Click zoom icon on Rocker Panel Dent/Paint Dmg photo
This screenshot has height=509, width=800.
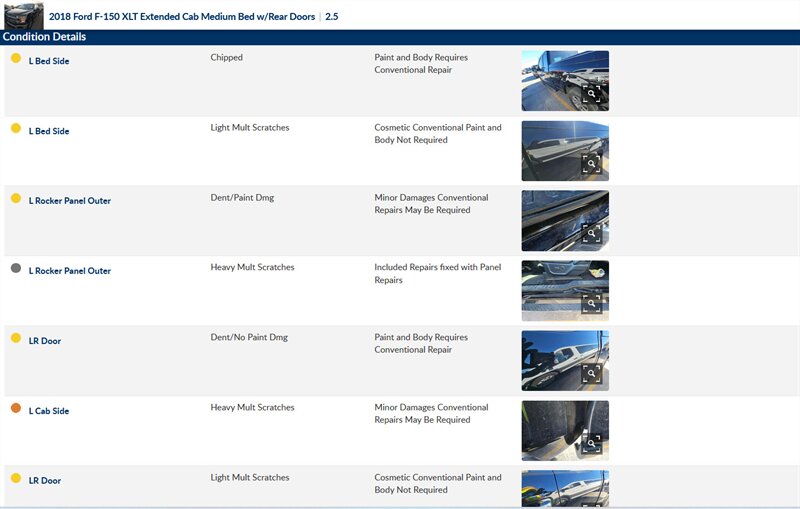[x=592, y=234]
